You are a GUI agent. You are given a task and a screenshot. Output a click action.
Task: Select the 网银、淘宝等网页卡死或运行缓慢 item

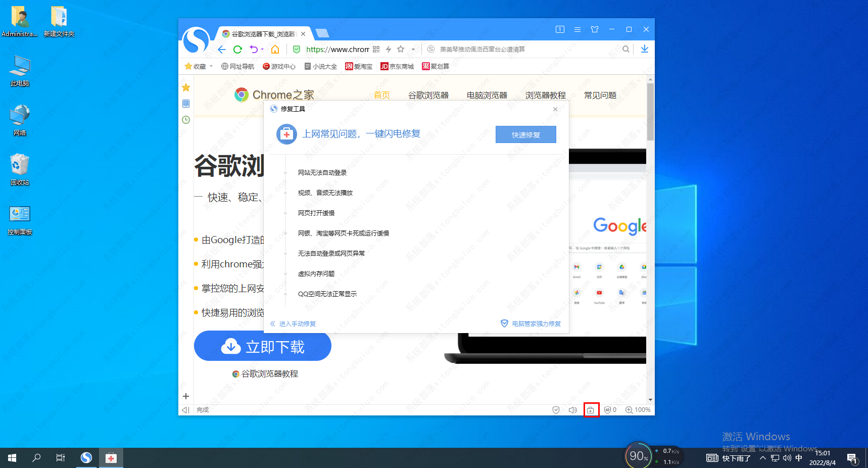point(344,233)
